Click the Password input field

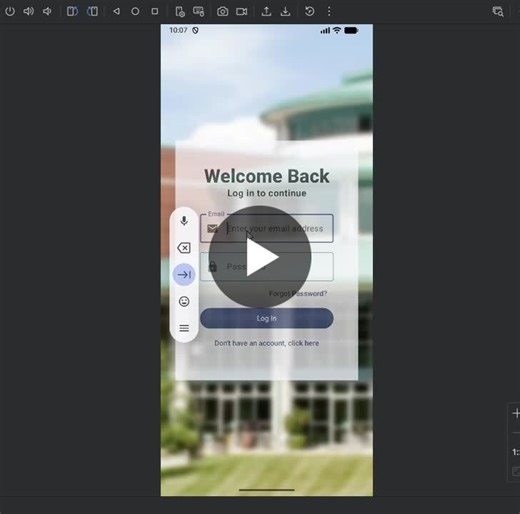click(267, 267)
